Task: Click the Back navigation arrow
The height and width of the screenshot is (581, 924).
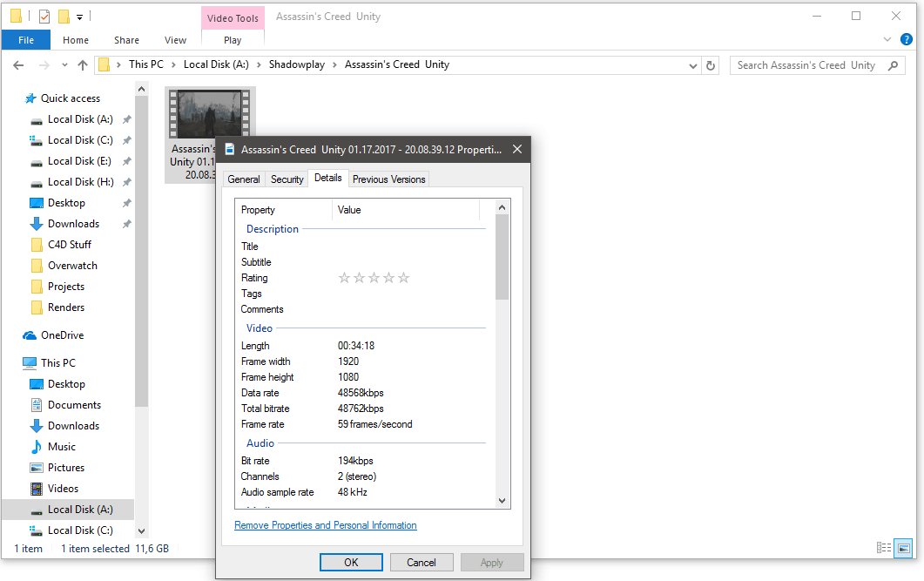Action: 18,65
